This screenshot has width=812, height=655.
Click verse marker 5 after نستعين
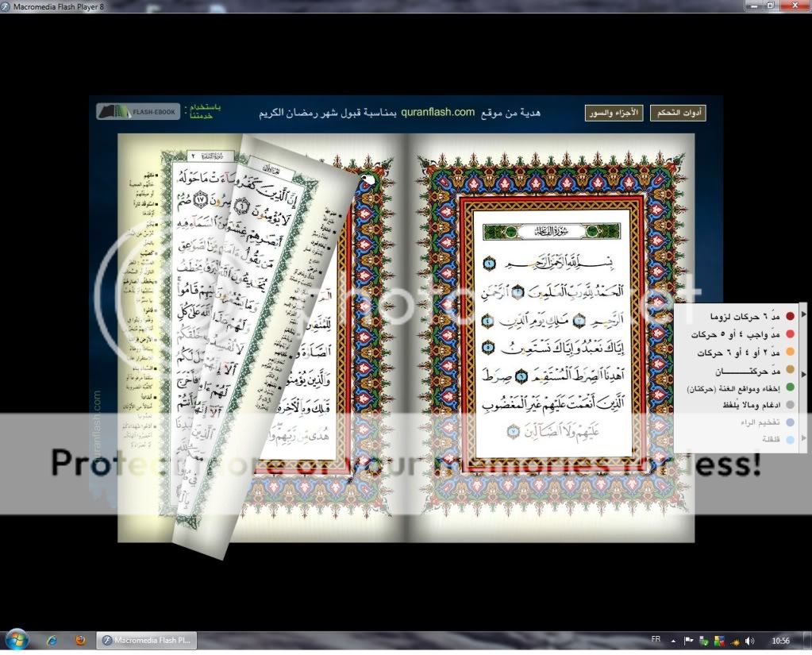tap(488, 347)
